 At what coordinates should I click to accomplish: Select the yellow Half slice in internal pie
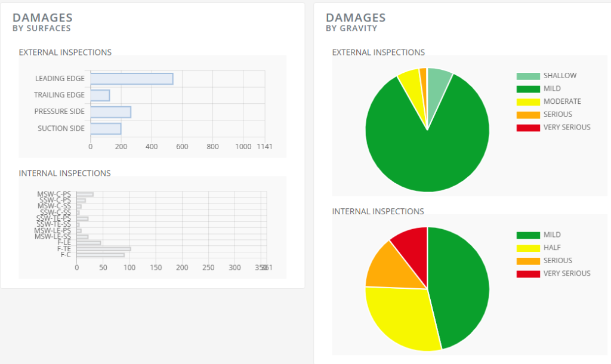(400, 316)
